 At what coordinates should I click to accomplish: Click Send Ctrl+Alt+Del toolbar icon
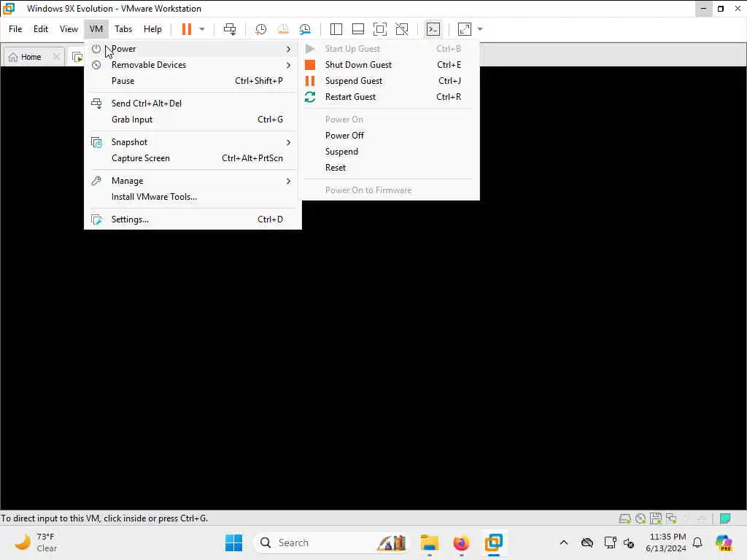pyautogui.click(x=230, y=29)
